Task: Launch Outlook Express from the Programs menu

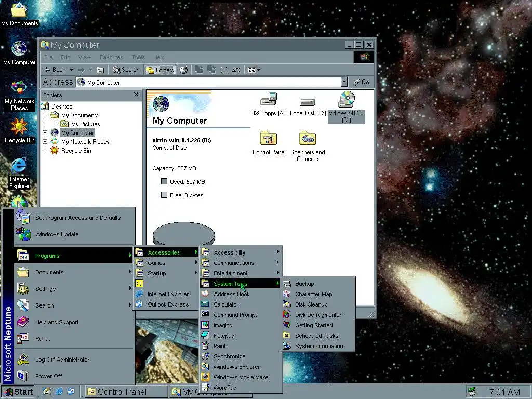Action: click(x=166, y=304)
